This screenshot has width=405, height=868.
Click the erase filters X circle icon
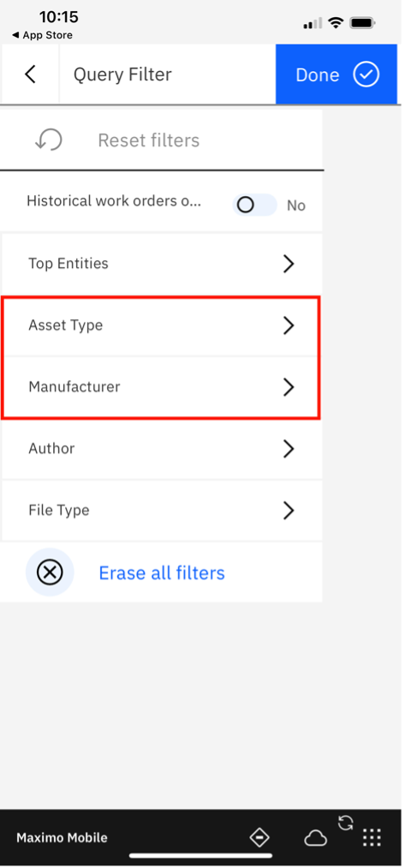click(50, 573)
